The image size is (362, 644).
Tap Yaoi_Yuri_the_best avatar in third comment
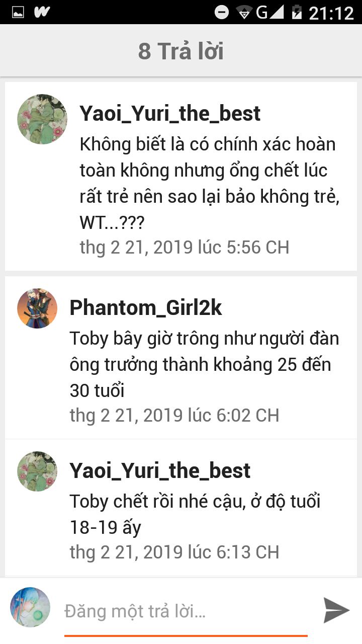37,471
